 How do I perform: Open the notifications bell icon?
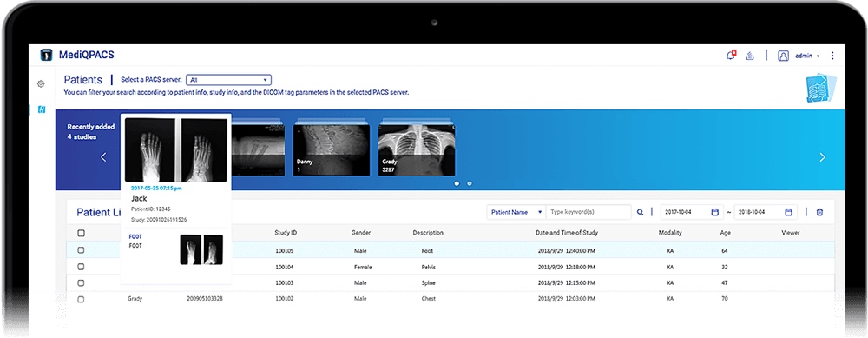pos(731,56)
